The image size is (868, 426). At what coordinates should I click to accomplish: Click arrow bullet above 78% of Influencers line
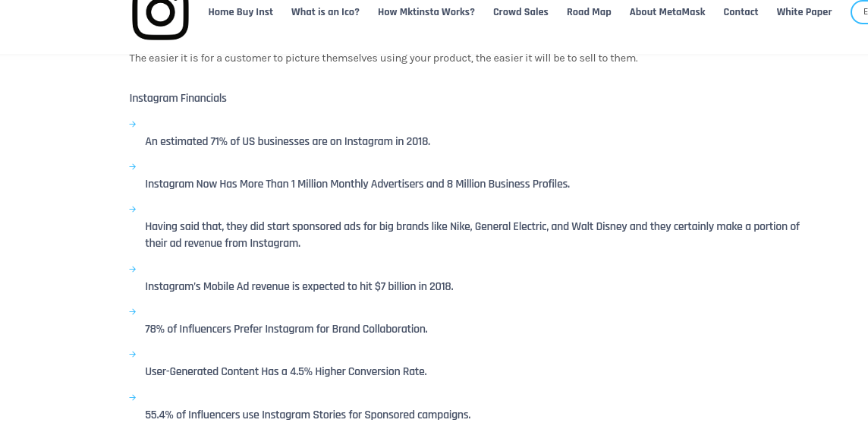coord(132,312)
